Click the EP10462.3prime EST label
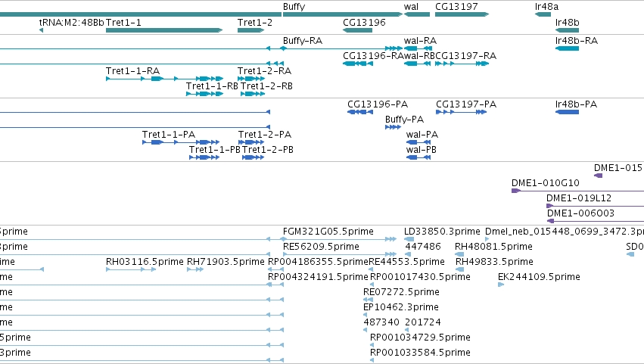 (401, 307)
